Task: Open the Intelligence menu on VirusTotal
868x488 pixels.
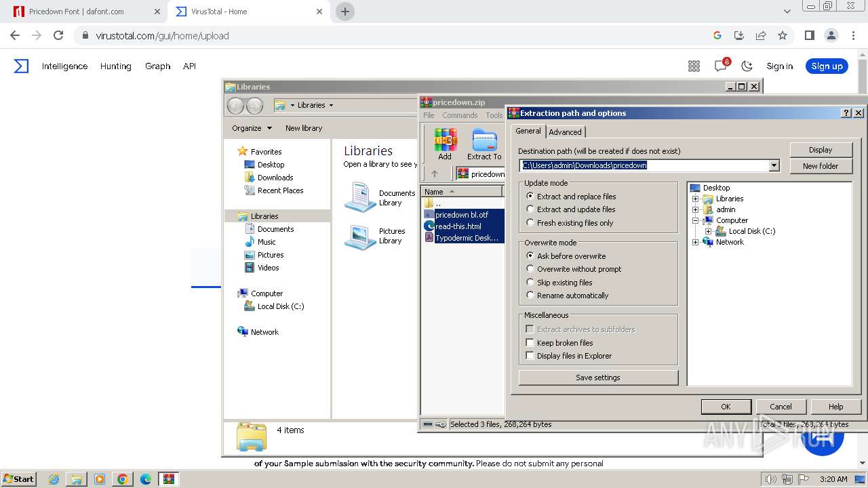Action: (64, 66)
